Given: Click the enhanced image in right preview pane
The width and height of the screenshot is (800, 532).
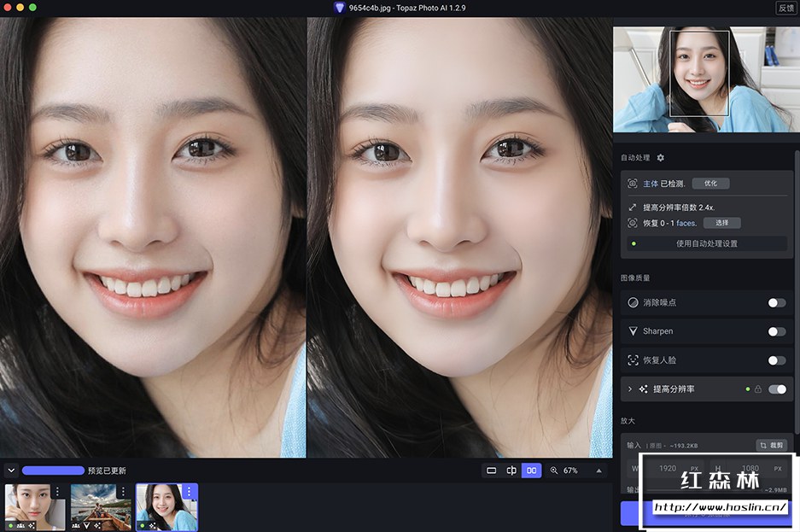Looking at the screenshot, I should (x=459, y=237).
